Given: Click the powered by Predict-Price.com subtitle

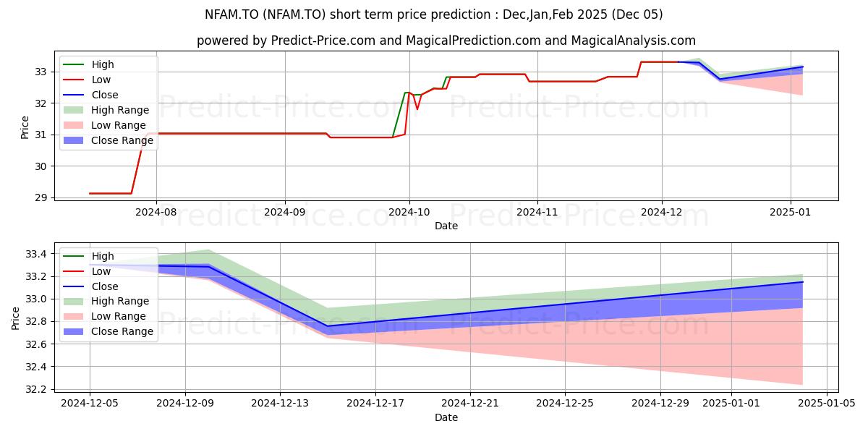Looking at the screenshot, I should [446, 41].
